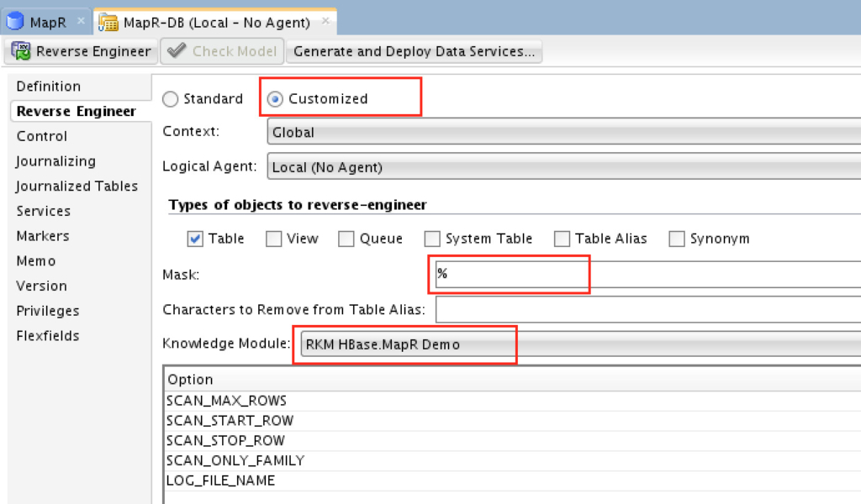The width and height of the screenshot is (861, 504).
Task: Uncheck the Table checkbox
Action: 195,239
